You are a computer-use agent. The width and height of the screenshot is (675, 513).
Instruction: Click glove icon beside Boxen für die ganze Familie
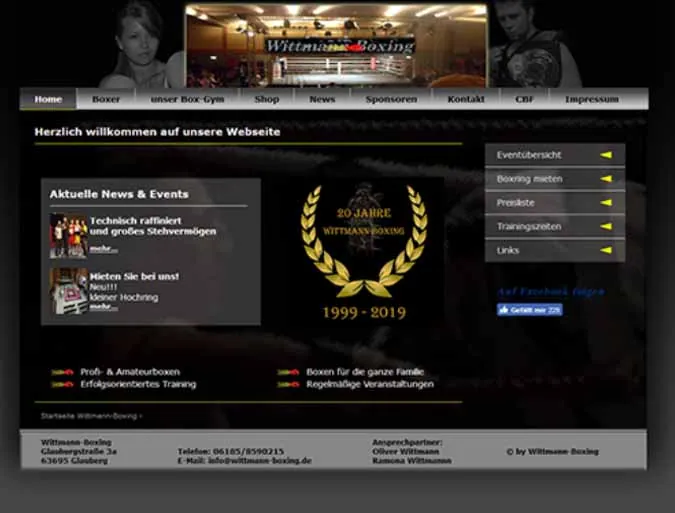click(288, 372)
